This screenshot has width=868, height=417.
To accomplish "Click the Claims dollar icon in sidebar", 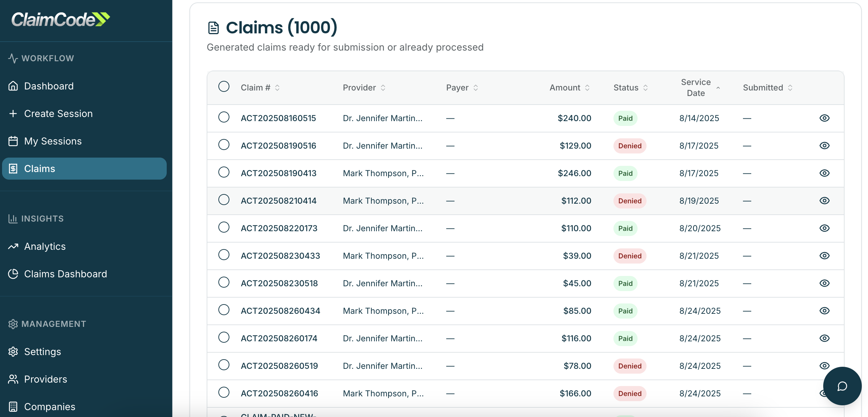I will coord(13,169).
